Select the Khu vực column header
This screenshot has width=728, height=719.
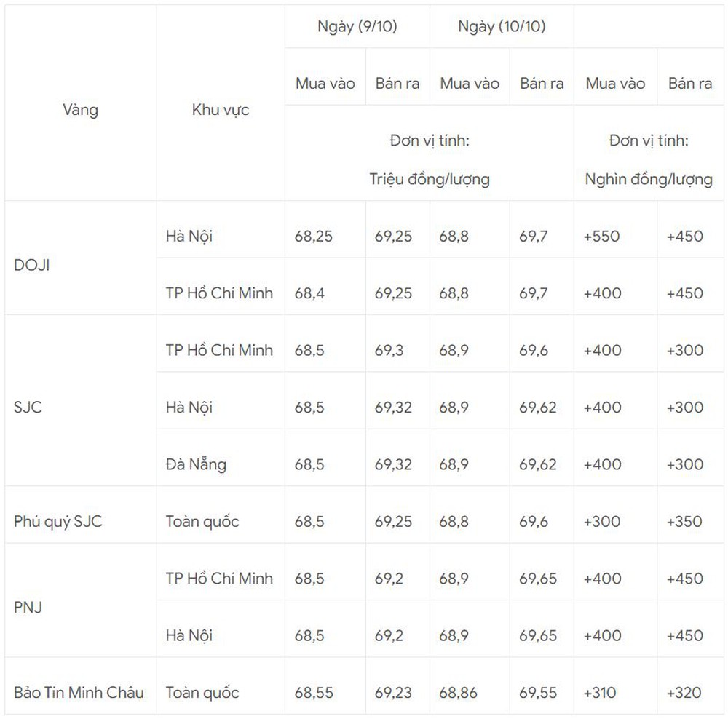(221, 110)
